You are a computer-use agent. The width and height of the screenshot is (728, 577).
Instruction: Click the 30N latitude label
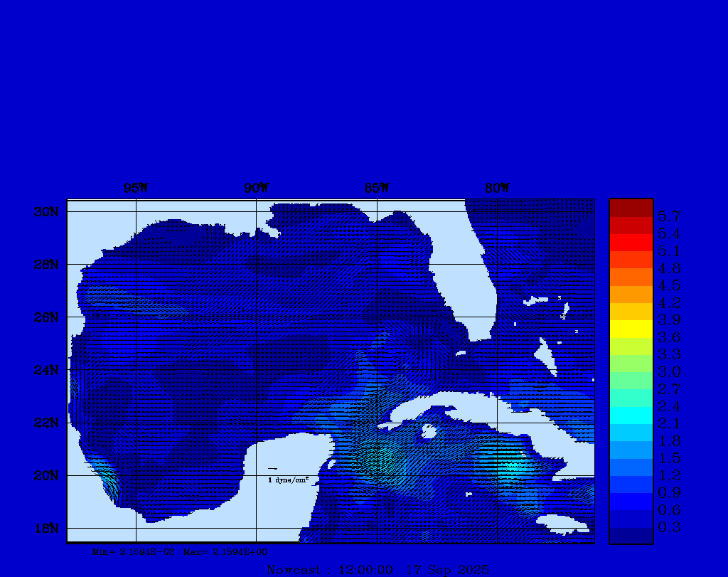pos(45,212)
